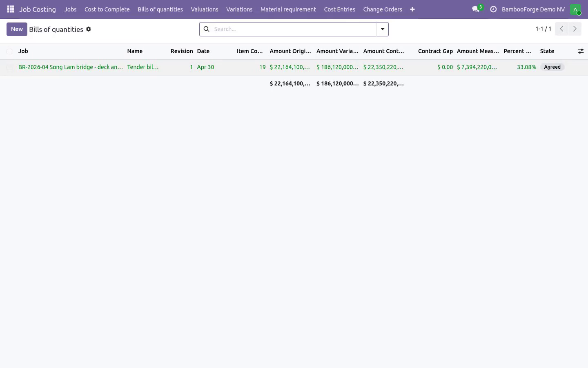Click the $ 0.00 contract gap cell
This screenshot has height=368, width=588.
coord(445,67)
